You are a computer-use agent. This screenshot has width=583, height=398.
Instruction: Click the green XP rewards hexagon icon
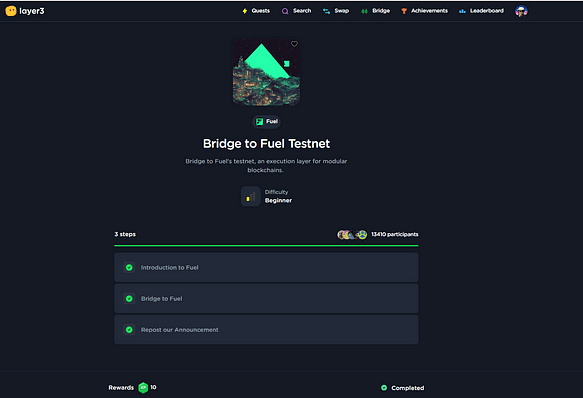pyautogui.click(x=143, y=388)
